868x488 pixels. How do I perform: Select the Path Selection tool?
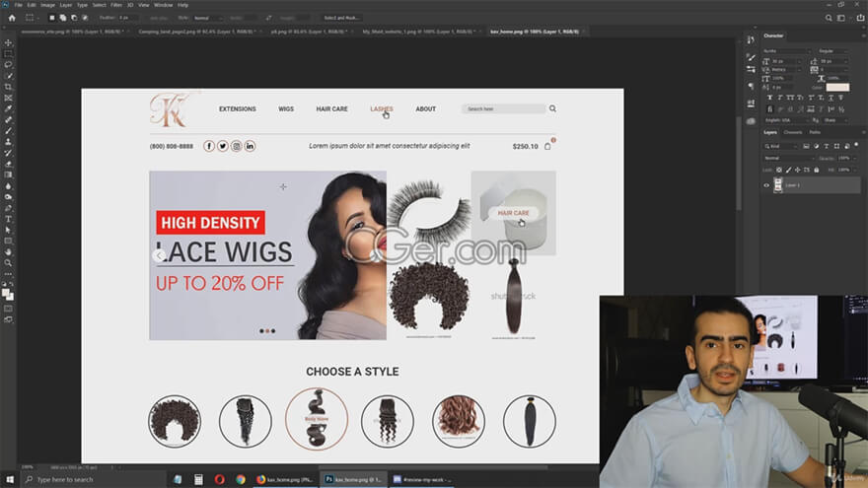[x=8, y=230]
